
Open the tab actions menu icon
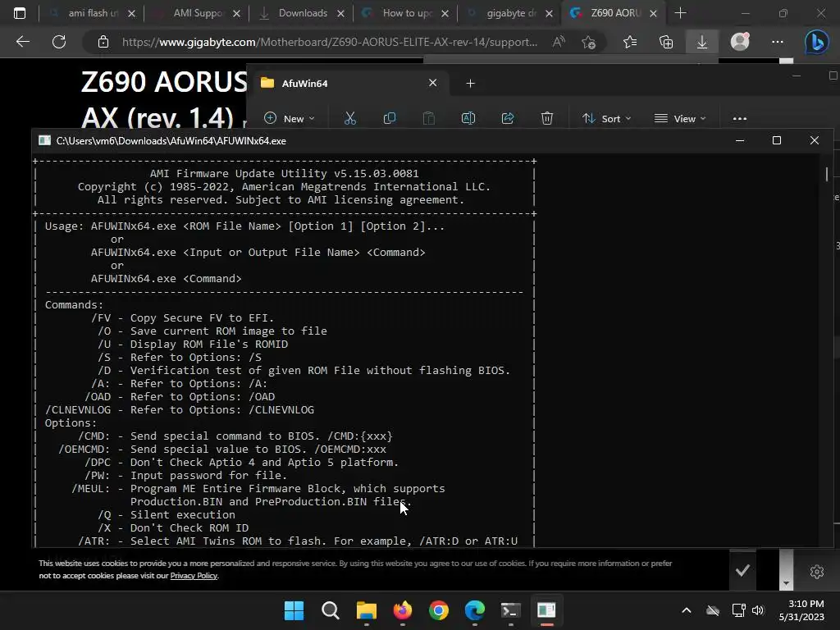20,13
